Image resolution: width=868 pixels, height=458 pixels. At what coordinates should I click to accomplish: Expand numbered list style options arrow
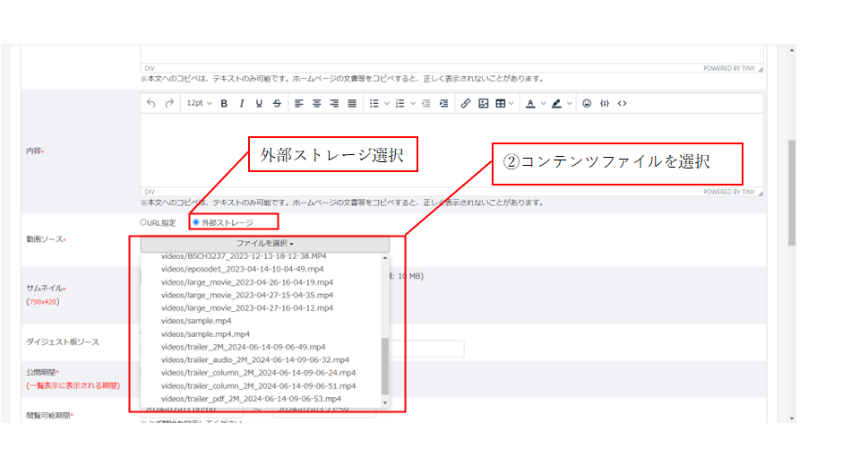click(412, 104)
